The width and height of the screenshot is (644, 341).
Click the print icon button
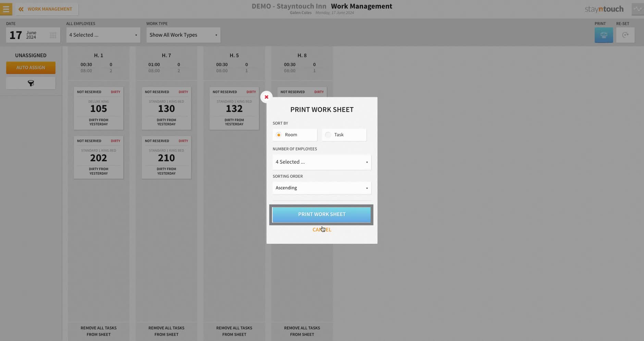pyautogui.click(x=604, y=35)
